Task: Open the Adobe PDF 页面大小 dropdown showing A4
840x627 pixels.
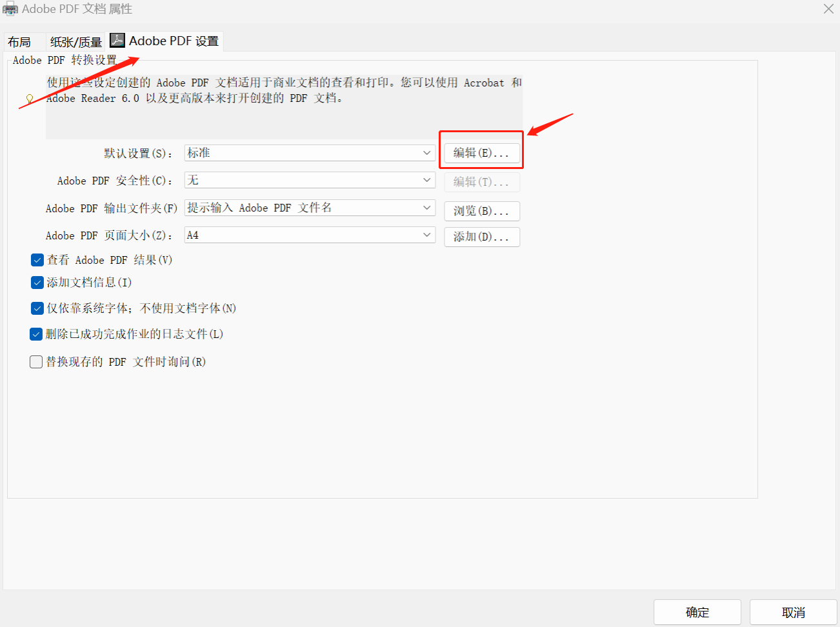Action: 310,235
